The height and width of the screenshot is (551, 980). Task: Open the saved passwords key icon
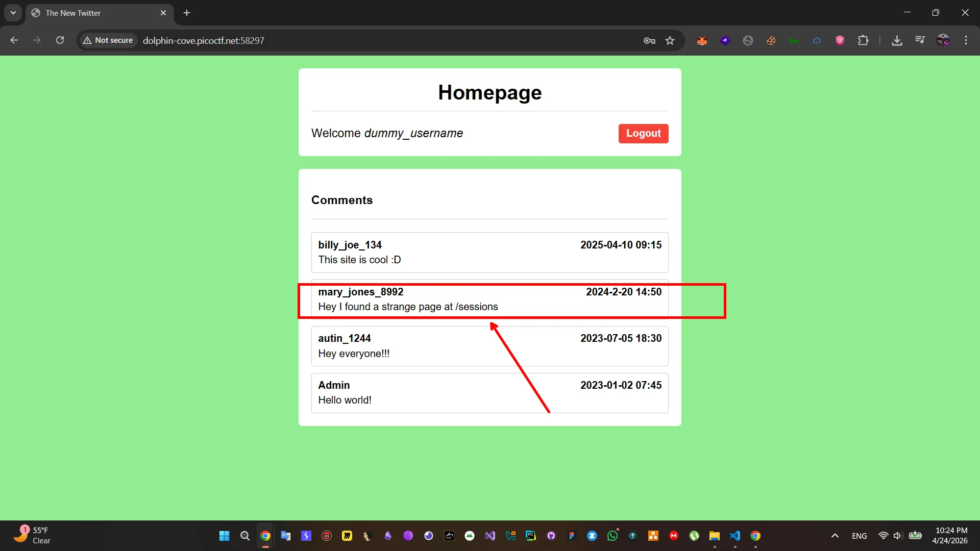[649, 40]
